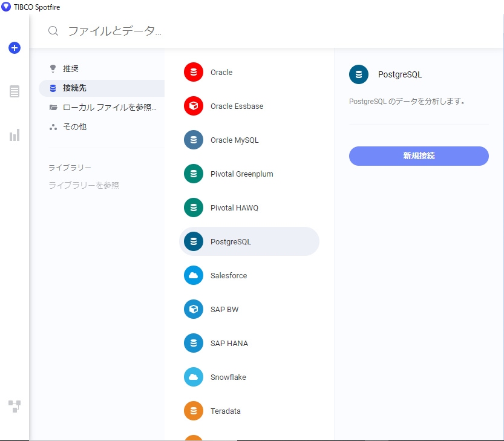Click the Snowflake cloud icon
The width and height of the screenshot is (504, 441).
[194, 377]
